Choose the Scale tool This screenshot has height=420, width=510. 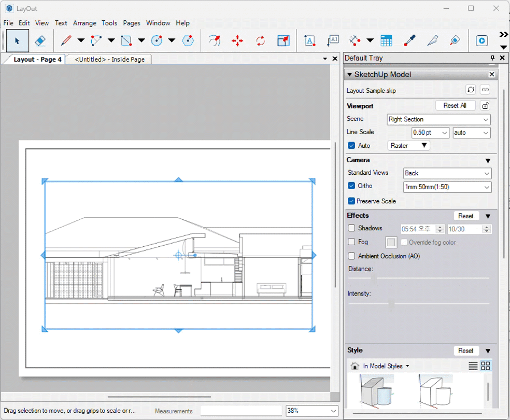284,40
